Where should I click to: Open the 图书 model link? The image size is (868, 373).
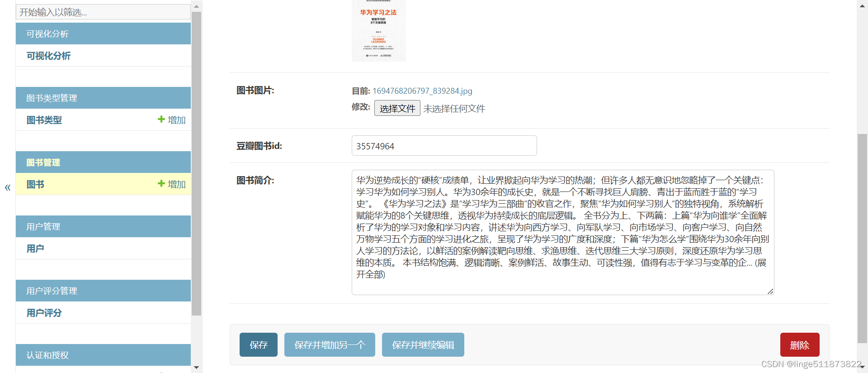35,184
